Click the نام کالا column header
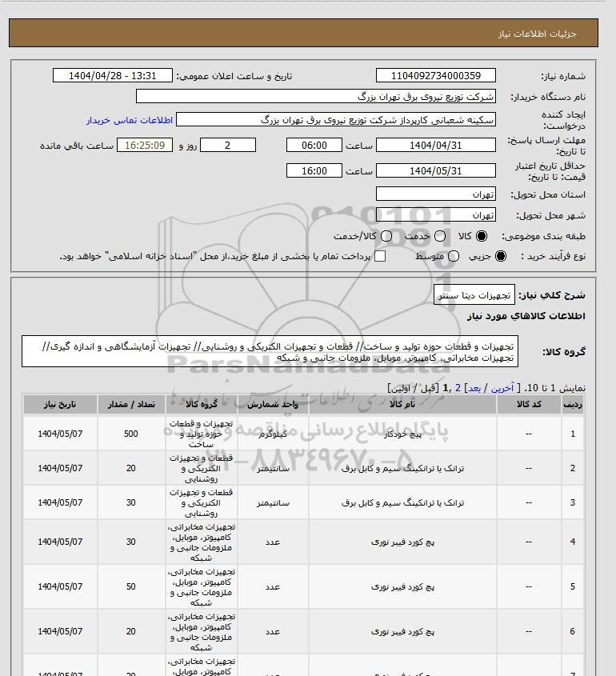Viewport: 616px width, 676px height. tap(402, 404)
